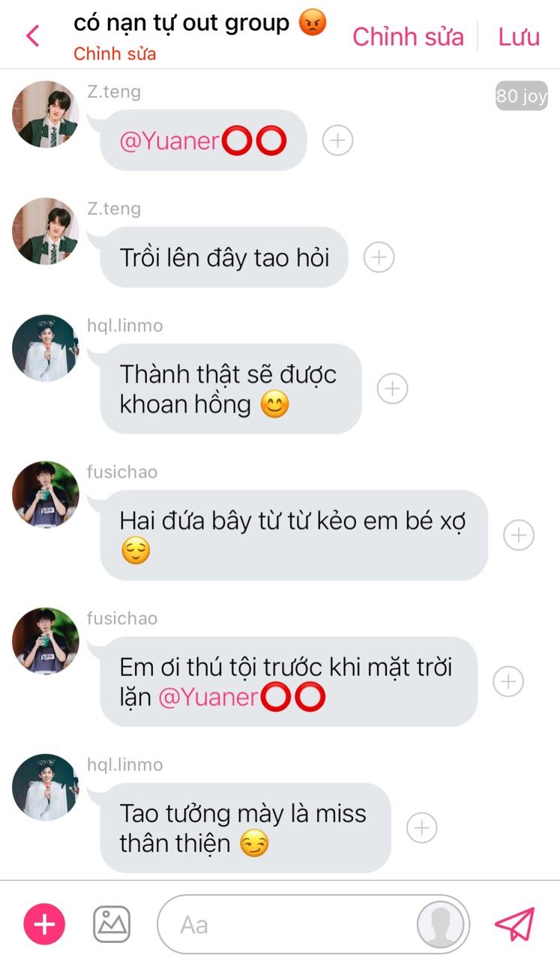Click the "Chỉnh sửa" header button
Image resolution: width=560 pixels, height=961 pixels.
tap(408, 37)
